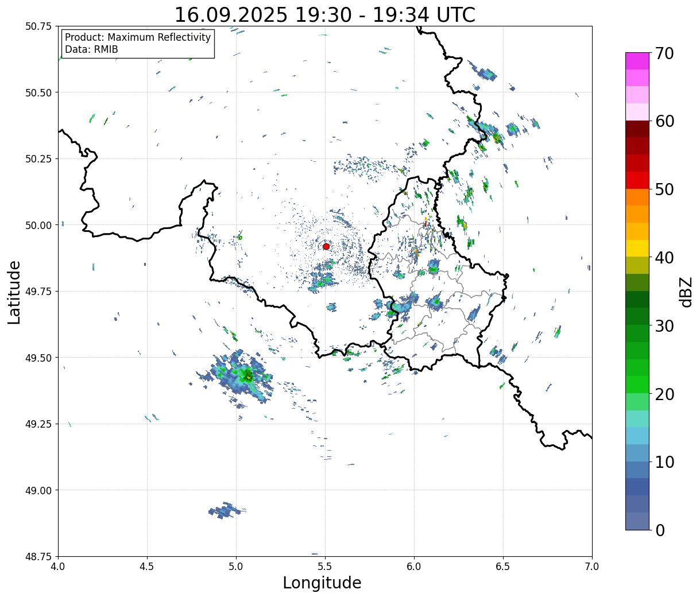The height and width of the screenshot is (597, 700).
Task: Click the 5.5 longitude tick label
Action: (325, 567)
